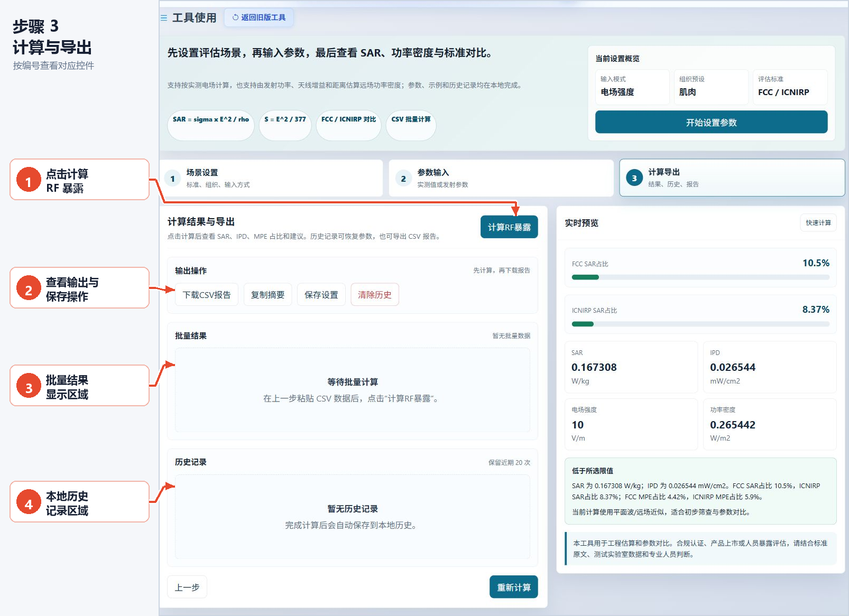Click 等待批量计算 placeholder text
849x616 pixels.
tap(353, 382)
